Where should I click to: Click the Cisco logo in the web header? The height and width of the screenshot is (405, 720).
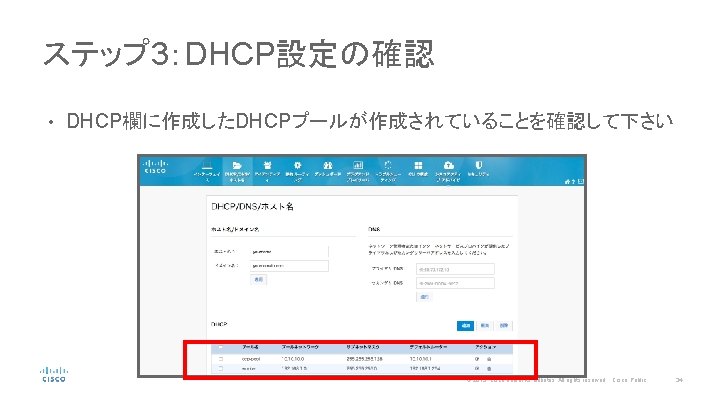[155, 167]
